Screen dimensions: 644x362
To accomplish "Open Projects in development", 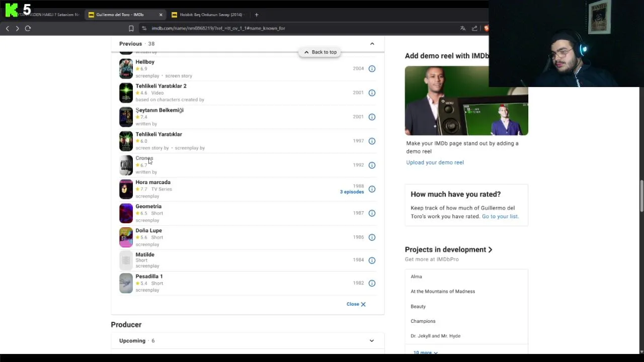I will [448, 249].
